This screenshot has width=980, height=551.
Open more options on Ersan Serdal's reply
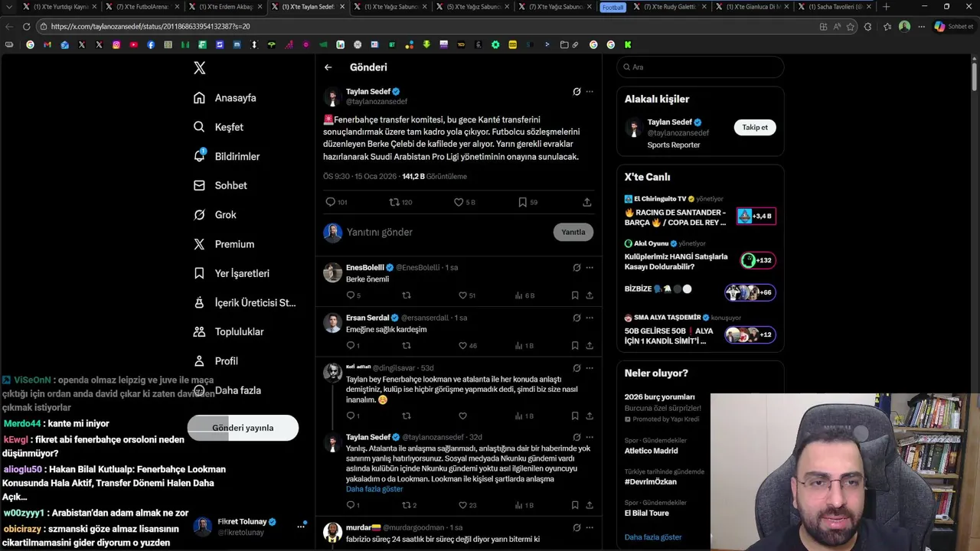590,318
